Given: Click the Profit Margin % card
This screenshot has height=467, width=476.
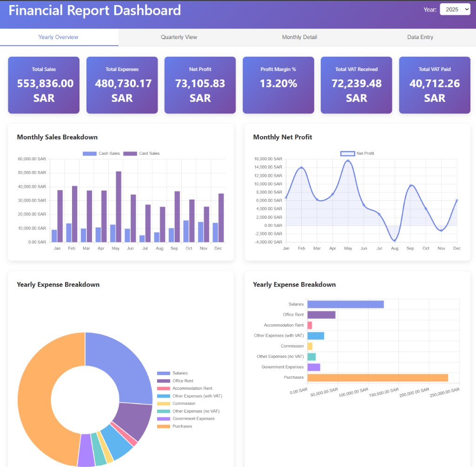Looking at the screenshot, I should point(278,85).
